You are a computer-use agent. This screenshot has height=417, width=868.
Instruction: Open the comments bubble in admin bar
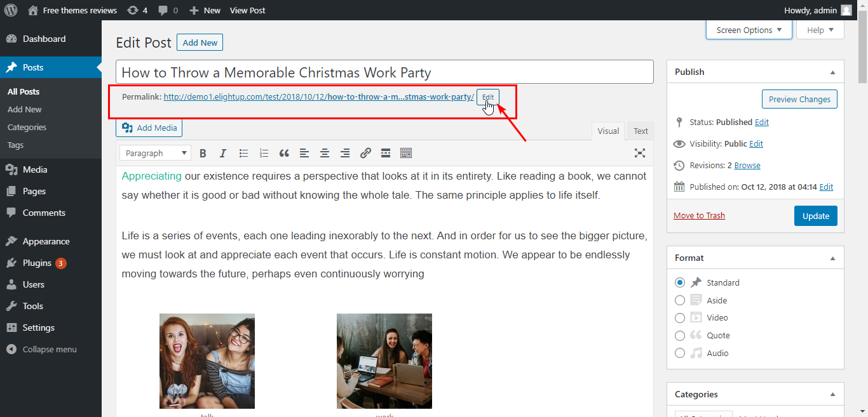pyautogui.click(x=168, y=10)
